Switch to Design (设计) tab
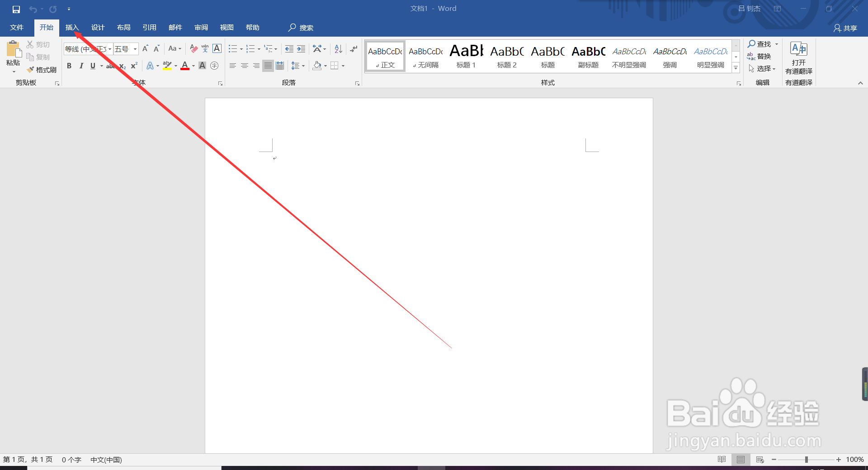The width and height of the screenshot is (868, 470). click(98, 28)
